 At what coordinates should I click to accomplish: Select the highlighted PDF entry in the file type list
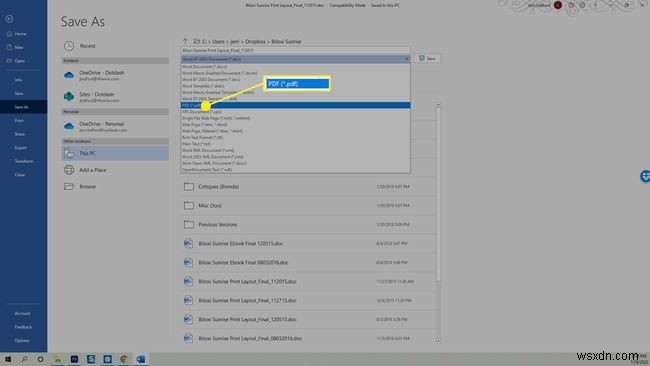[296, 105]
